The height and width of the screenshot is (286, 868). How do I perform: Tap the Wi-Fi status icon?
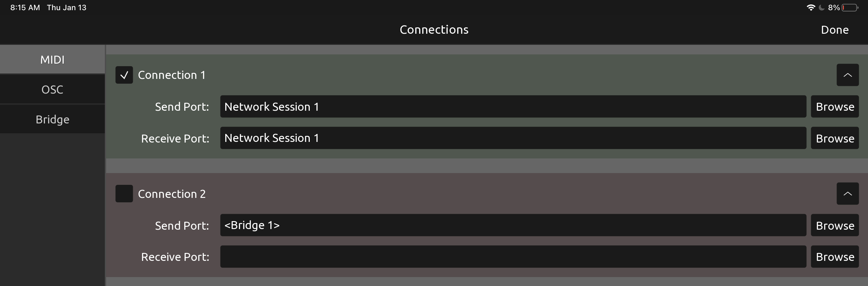[810, 7]
